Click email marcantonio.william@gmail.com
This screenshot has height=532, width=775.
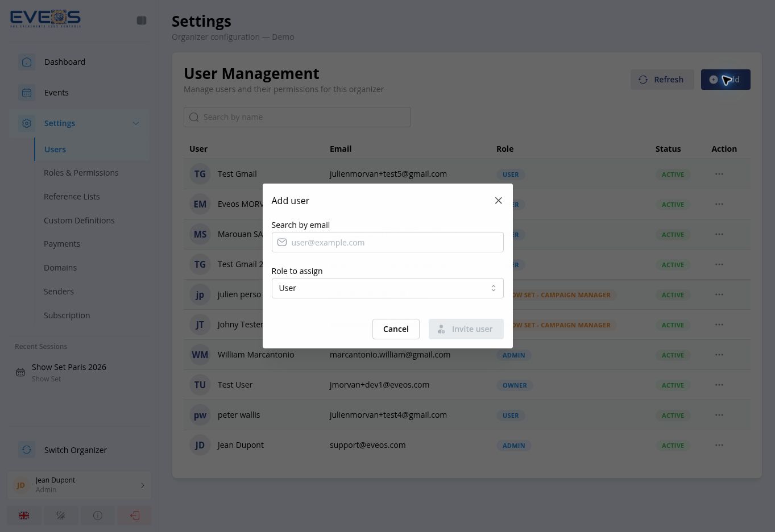(x=390, y=355)
